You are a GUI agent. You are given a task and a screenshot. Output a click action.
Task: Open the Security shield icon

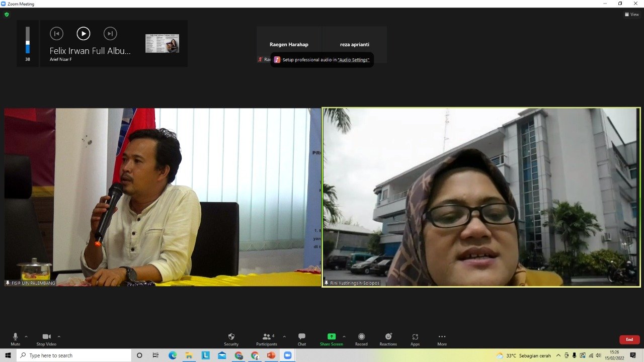pos(231,337)
